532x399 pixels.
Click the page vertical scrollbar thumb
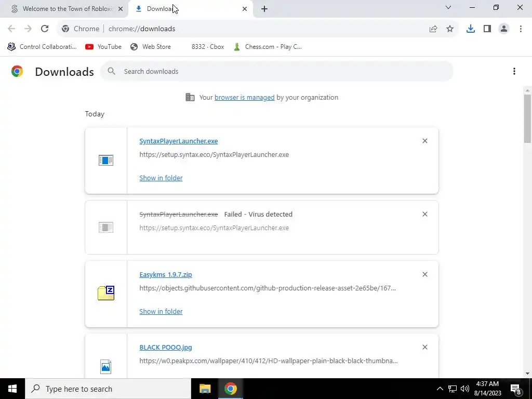527,119
